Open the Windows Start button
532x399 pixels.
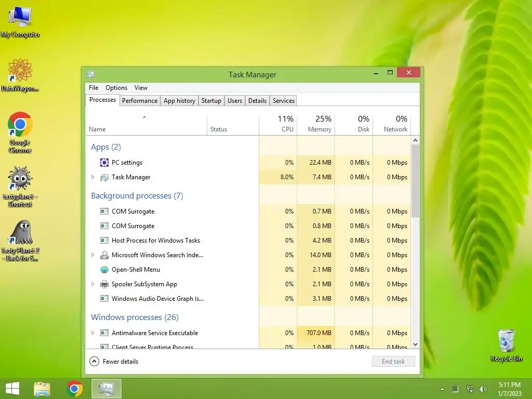(x=12, y=389)
